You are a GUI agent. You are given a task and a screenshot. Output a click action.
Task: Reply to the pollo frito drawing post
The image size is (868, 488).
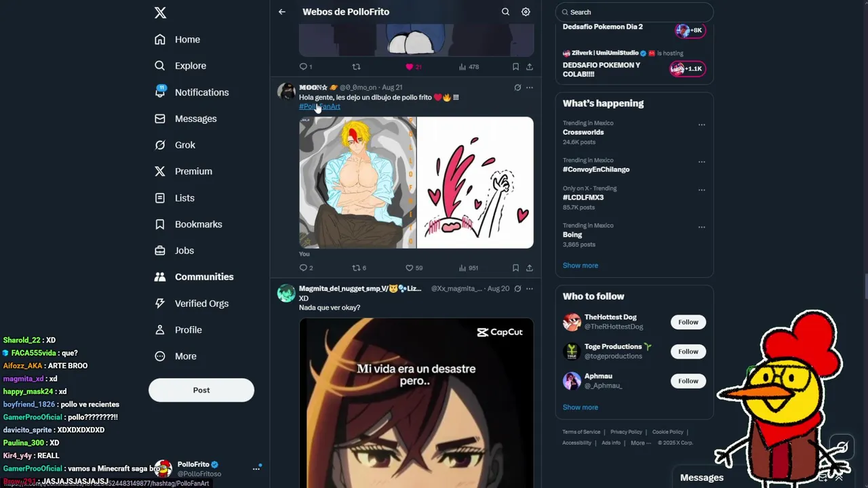click(306, 268)
